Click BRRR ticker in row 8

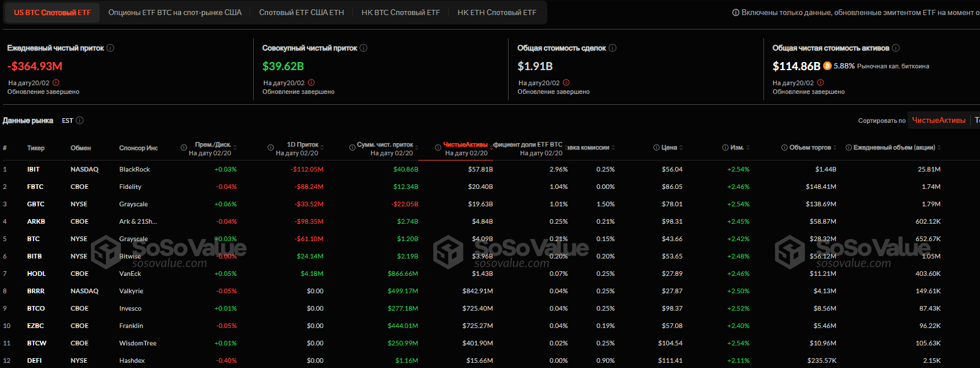[36, 291]
